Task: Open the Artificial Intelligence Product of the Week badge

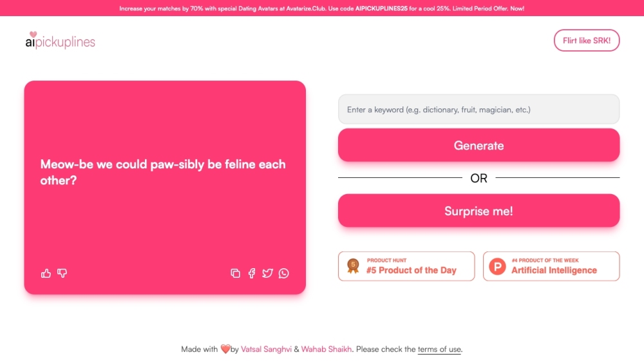Action: (x=551, y=266)
